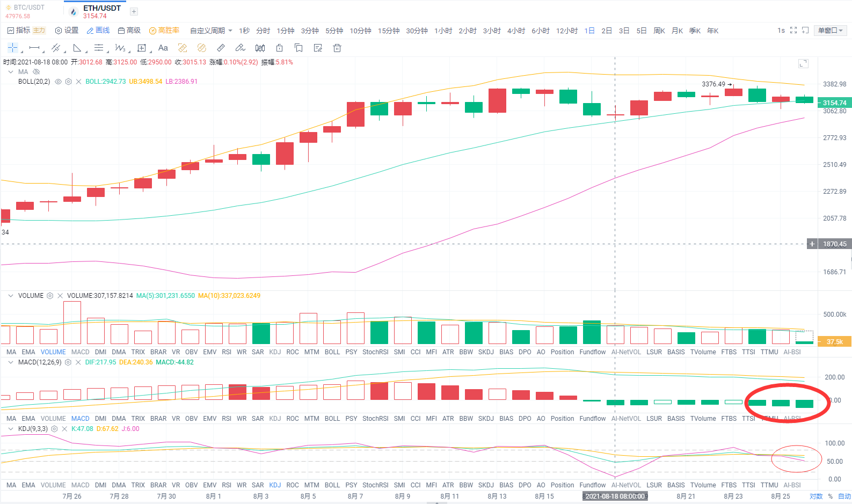
Task: Click the 高胜率 high win rate button
Action: pos(164,31)
